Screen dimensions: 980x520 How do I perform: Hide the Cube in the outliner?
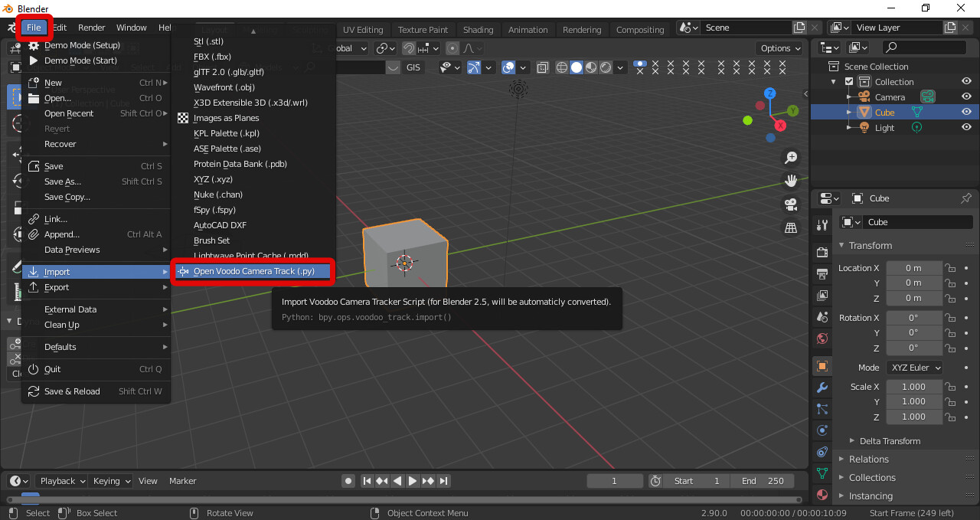pos(966,112)
